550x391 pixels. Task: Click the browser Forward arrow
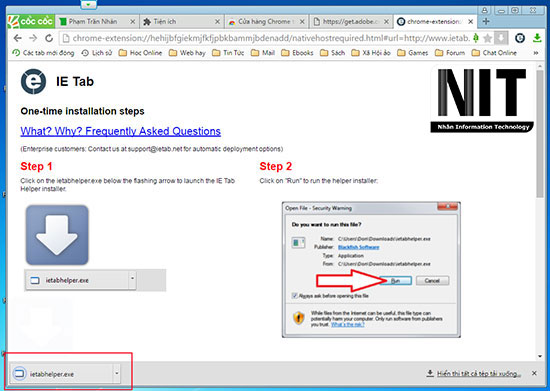click(33, 38)
